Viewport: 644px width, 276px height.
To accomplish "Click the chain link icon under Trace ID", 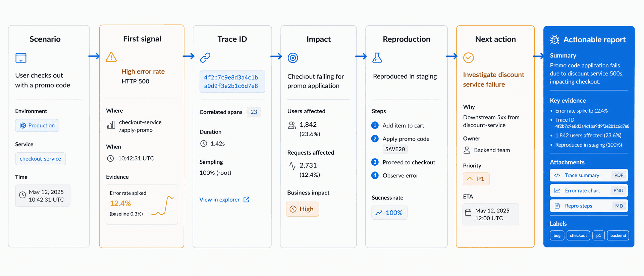I will 205,58.
